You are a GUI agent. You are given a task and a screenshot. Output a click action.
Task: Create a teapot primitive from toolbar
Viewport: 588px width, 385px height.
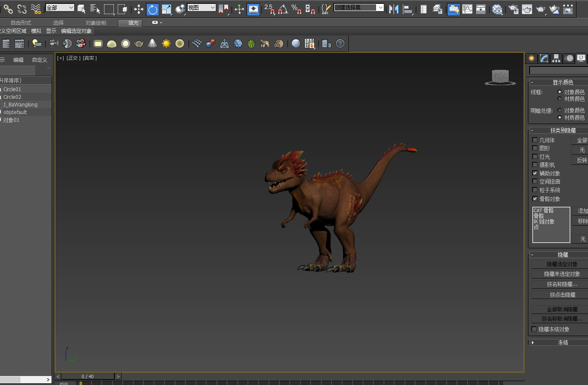click(x=139, y=43)
